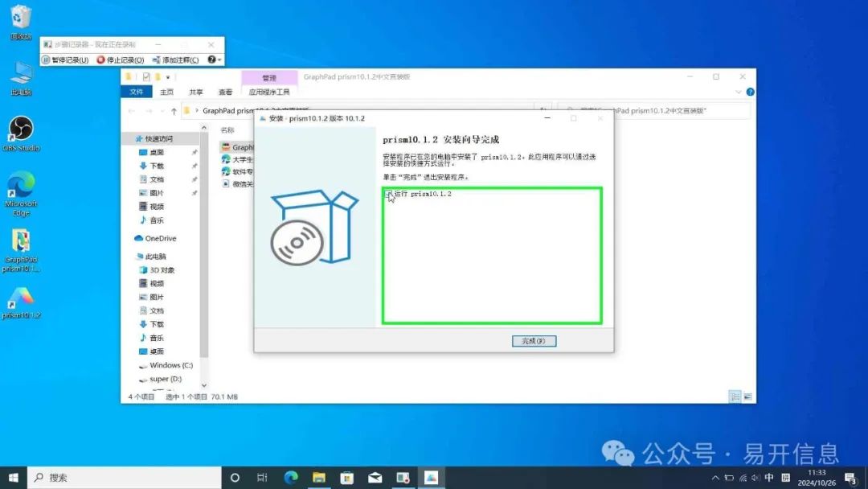The image size is (868, 489).
Task: Click 暂停记录 in Steps Recorder
Action: (65, 60)
